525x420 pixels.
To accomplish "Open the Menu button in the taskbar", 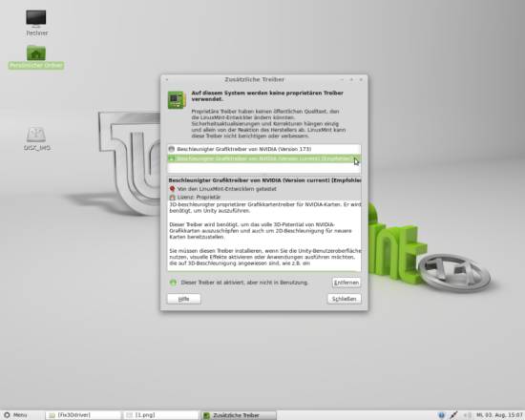I will point(15,415).
